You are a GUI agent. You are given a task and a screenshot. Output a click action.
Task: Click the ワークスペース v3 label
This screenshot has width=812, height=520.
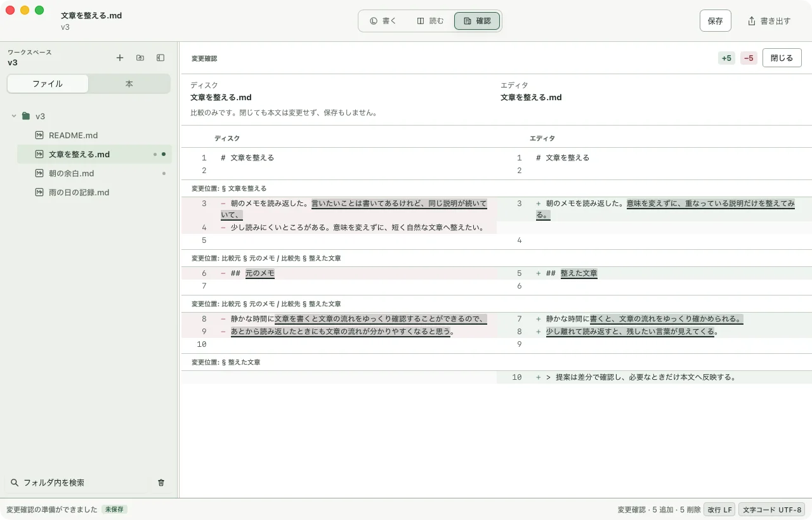click(29, 58)
